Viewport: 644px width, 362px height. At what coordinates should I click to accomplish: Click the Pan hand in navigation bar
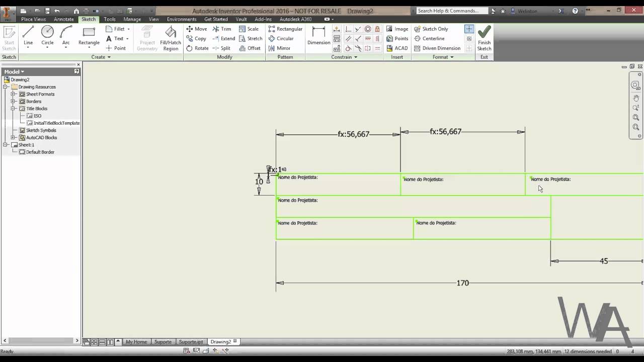pos(636,98)
